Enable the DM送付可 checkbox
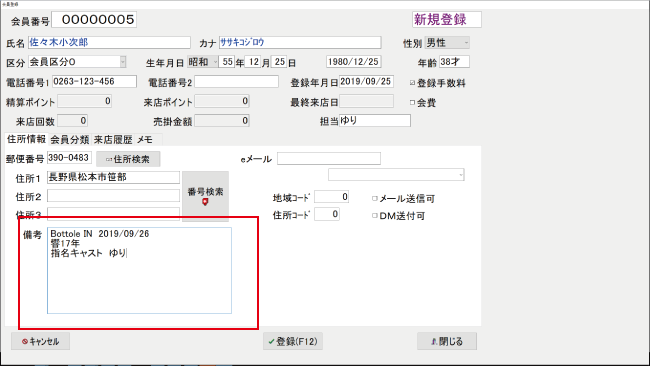This screenshot has height=366, width=650. 375,216
